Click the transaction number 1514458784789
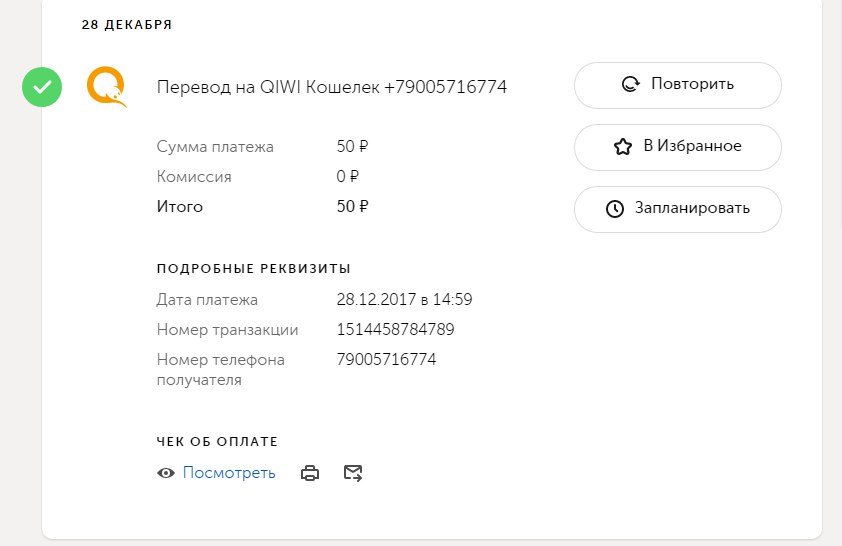 point(395,329)
